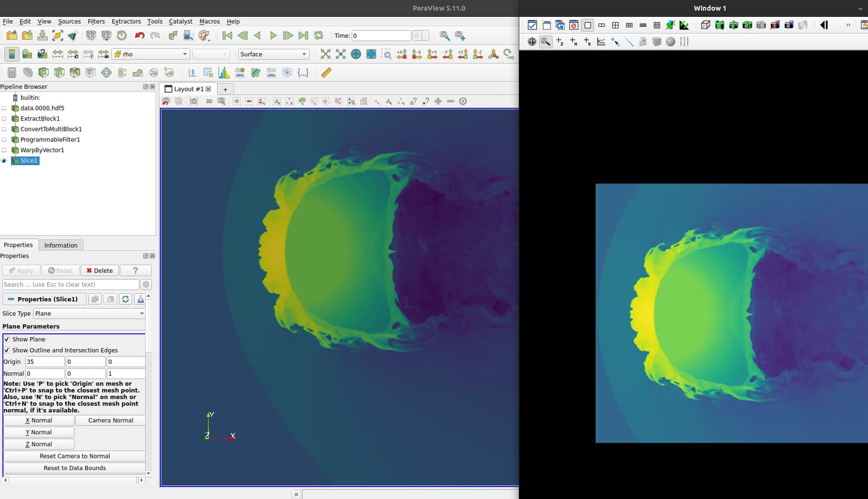The image size is (868, 499).
Task: Open the Extractors menu
Action: 126,22
